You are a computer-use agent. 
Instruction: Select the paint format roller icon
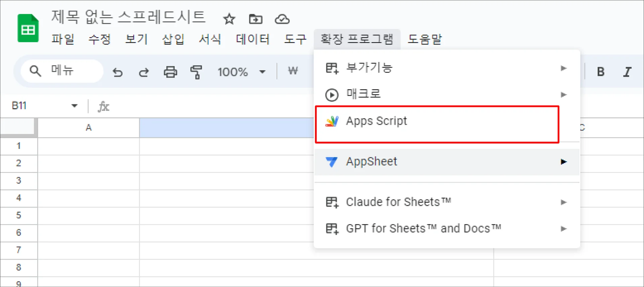196,72
